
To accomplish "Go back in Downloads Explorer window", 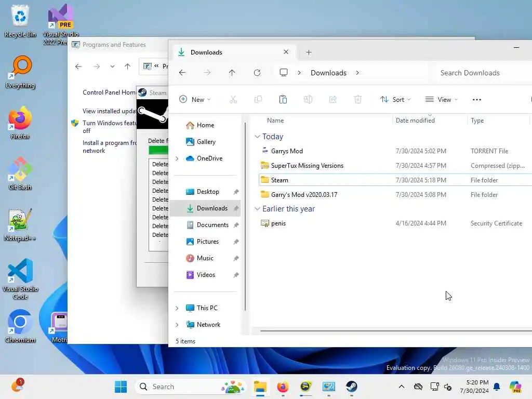I will pyautogui.click(x=182, y=73).
